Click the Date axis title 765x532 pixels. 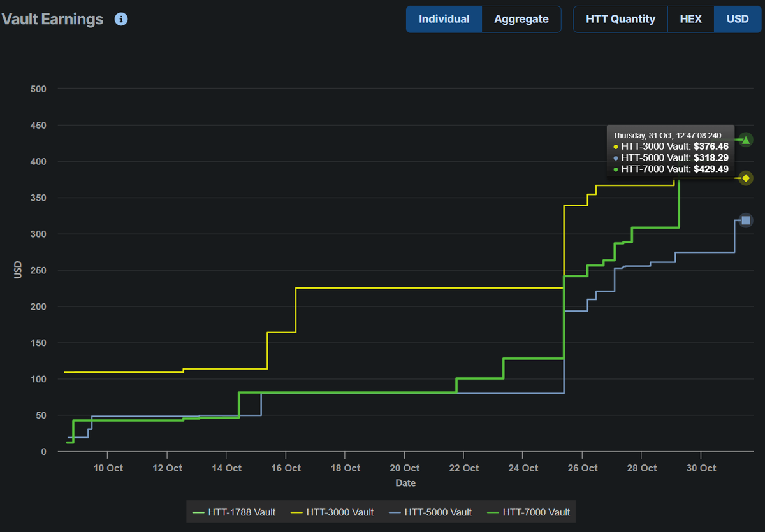[405, 483]
